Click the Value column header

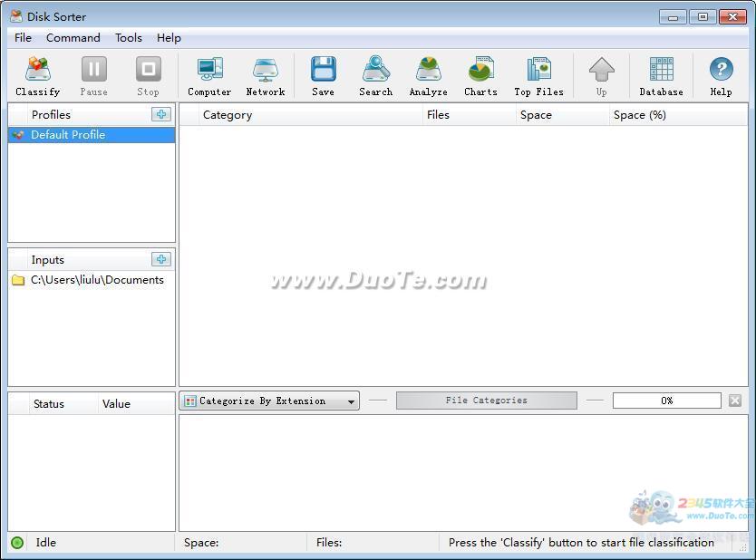[x=137, y=404]
